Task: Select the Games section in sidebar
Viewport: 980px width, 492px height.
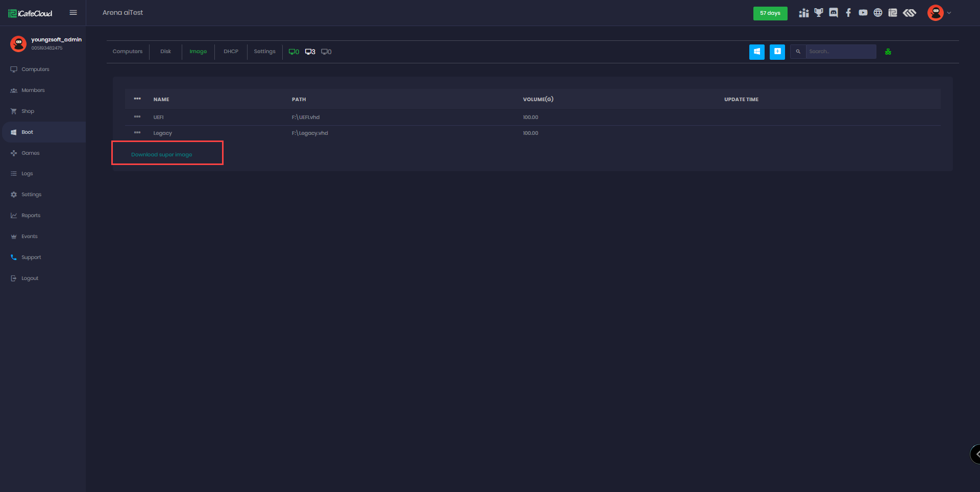Action: tap(30, 153)
